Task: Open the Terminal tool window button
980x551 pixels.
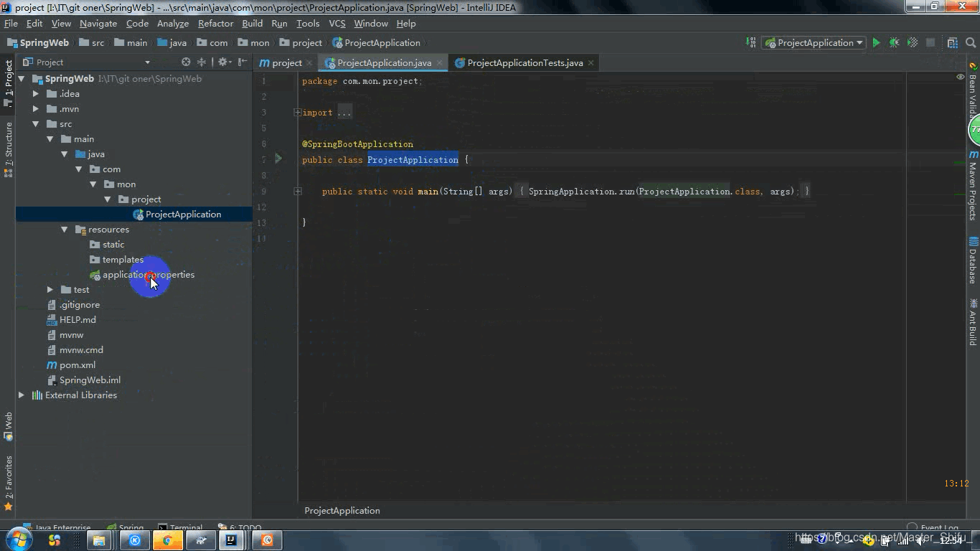Action: point(180,527)
